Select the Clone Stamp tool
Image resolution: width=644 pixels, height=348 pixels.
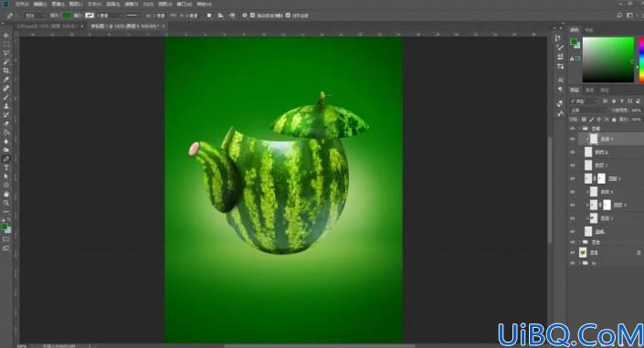point(5,106)
